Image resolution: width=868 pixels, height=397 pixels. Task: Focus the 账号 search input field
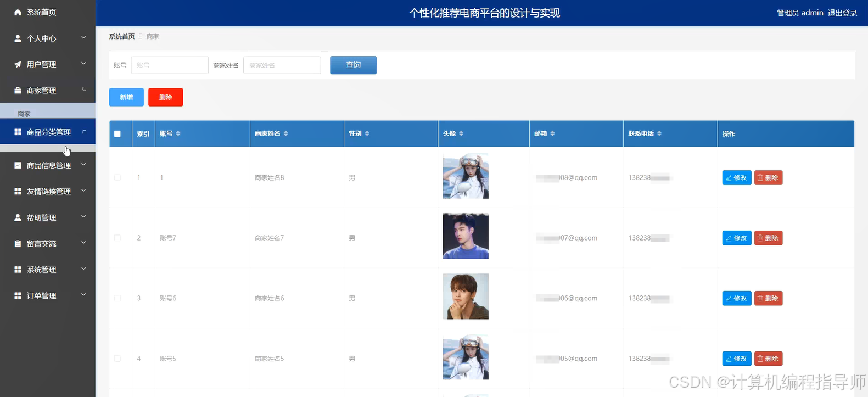(x=170, y=65)
